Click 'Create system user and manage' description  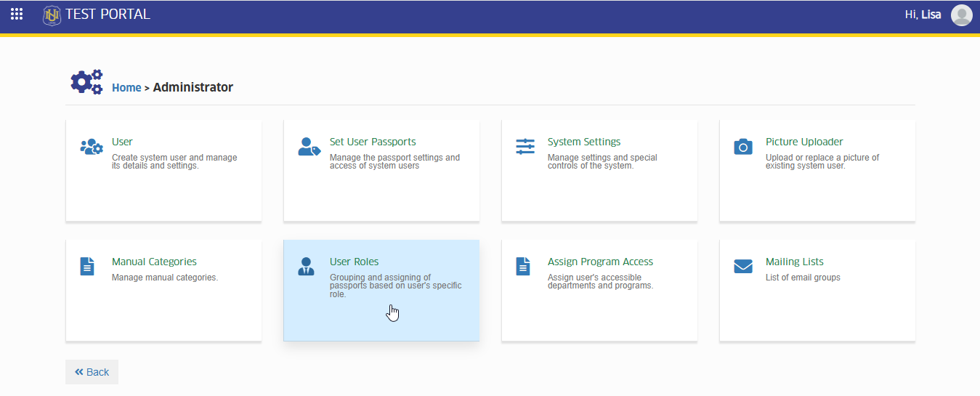(x=174, y=161)
